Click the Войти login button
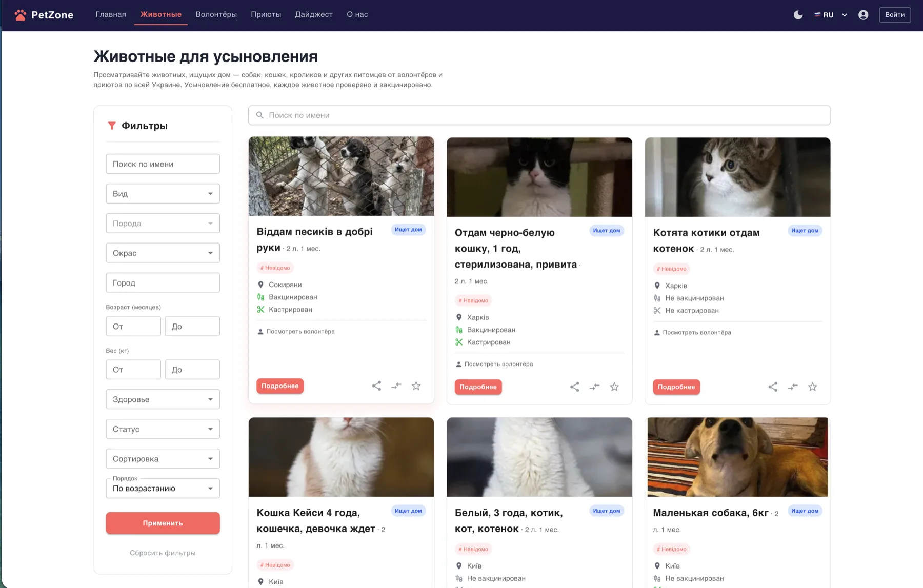 click(895, 15)
